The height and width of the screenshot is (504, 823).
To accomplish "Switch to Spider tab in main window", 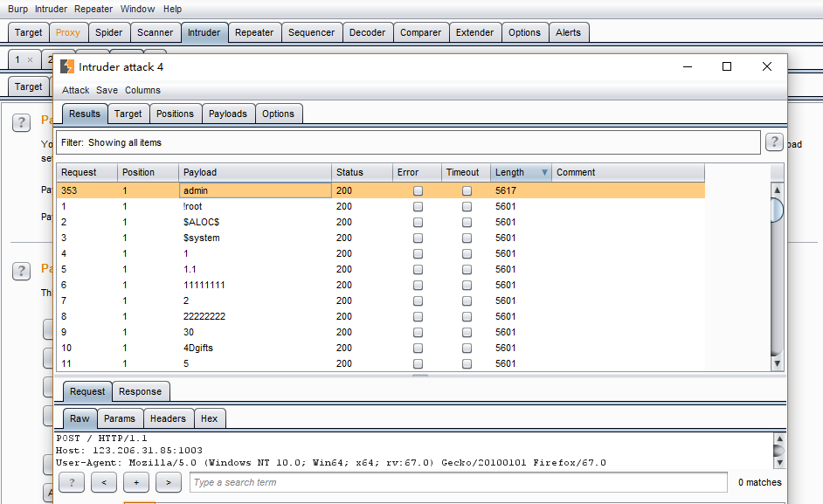I will point(108,32).
